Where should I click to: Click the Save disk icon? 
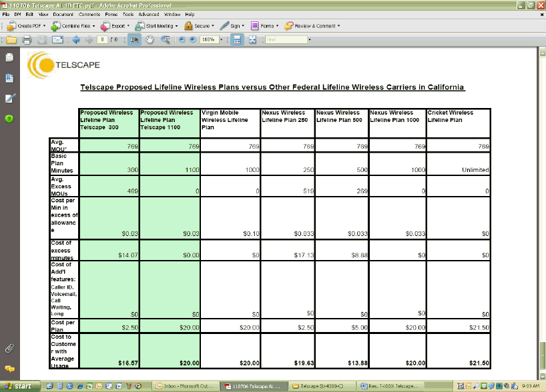tap(42, 40)
